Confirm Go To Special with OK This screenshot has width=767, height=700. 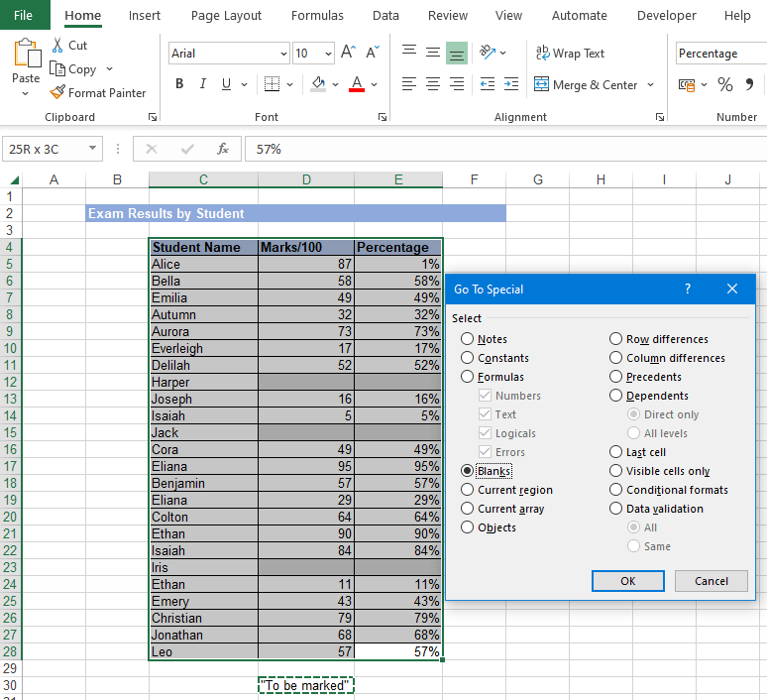pos(627,581)
